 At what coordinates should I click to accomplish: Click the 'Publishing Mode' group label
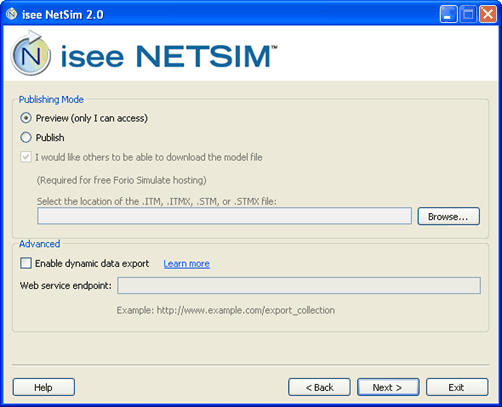coord(51,99)
